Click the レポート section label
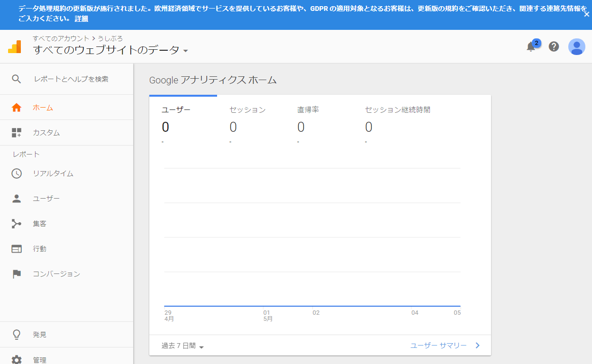 coord(27,154)
